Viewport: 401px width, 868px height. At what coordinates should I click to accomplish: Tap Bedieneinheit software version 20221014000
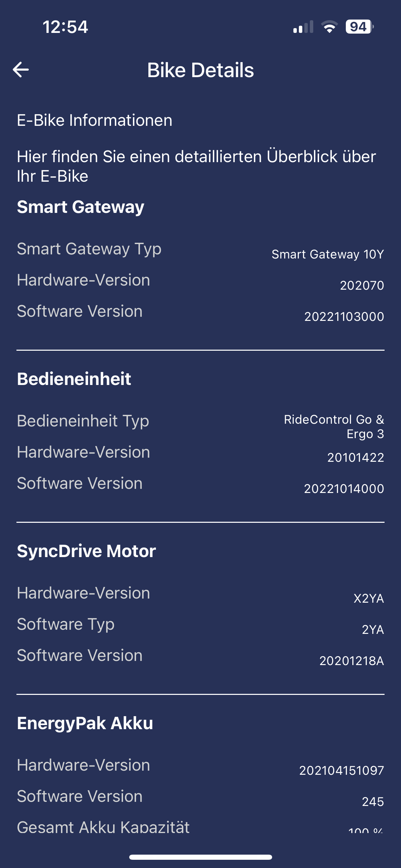[x=344, y=489]
